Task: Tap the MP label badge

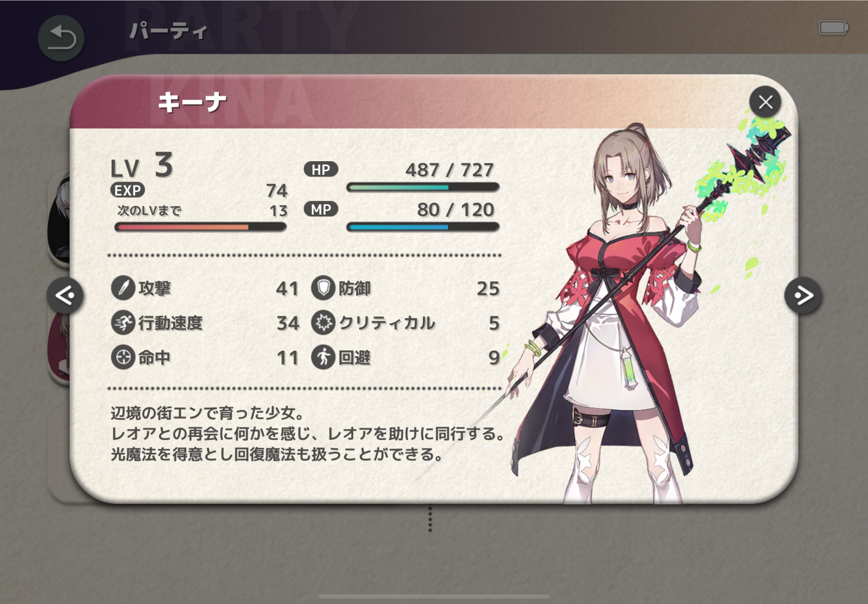Action: 321,209
